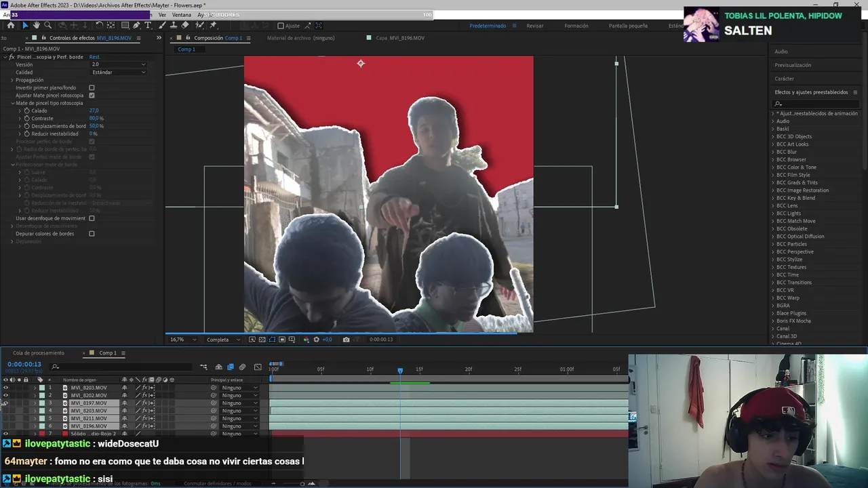Toggle visibility of layer 3 MVI_8197.MOV

pos(6,403)
